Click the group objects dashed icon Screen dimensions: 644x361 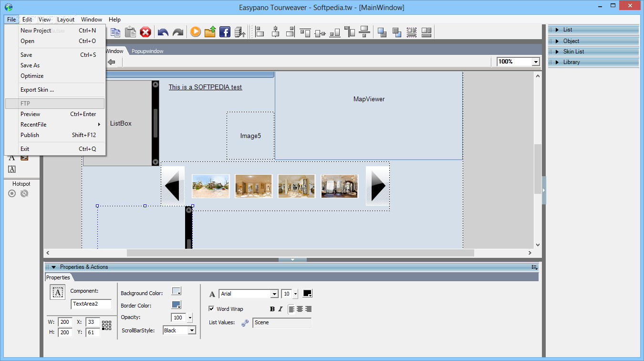click(x=412, y=32)
